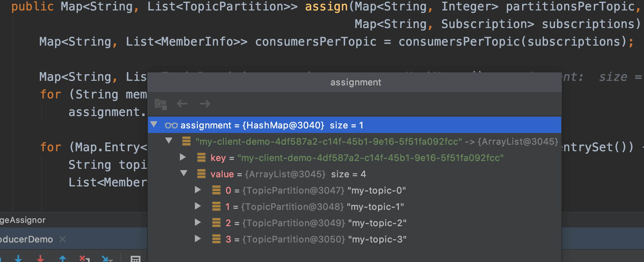This screenshot has width=644, height=262.
Task: Select the my-topic-2 list element row
Action: coord(315,223)
